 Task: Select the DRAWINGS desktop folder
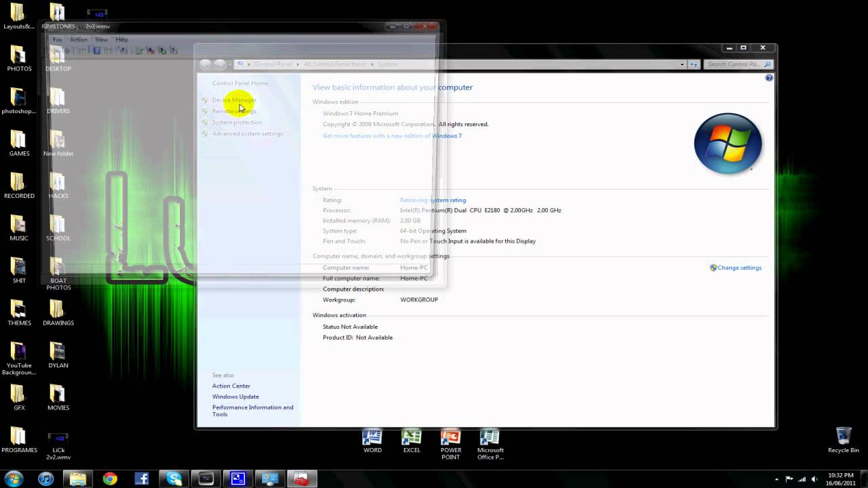coord(58,313)
